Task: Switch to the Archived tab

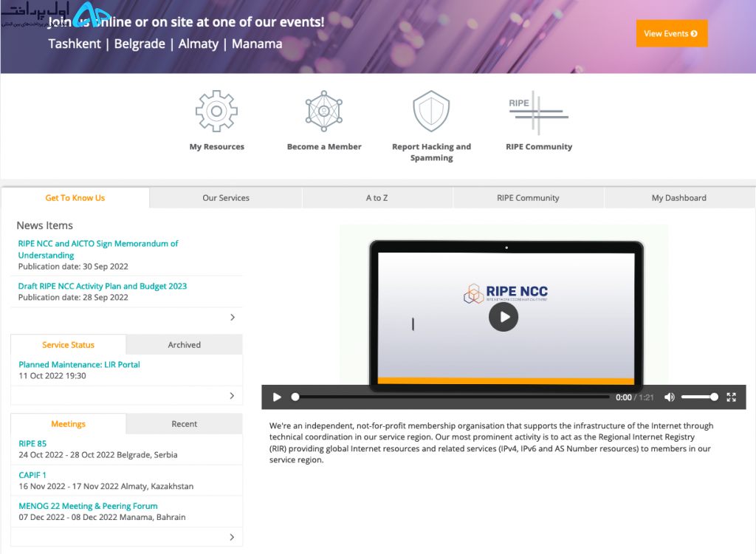Action: click(184, 344)
